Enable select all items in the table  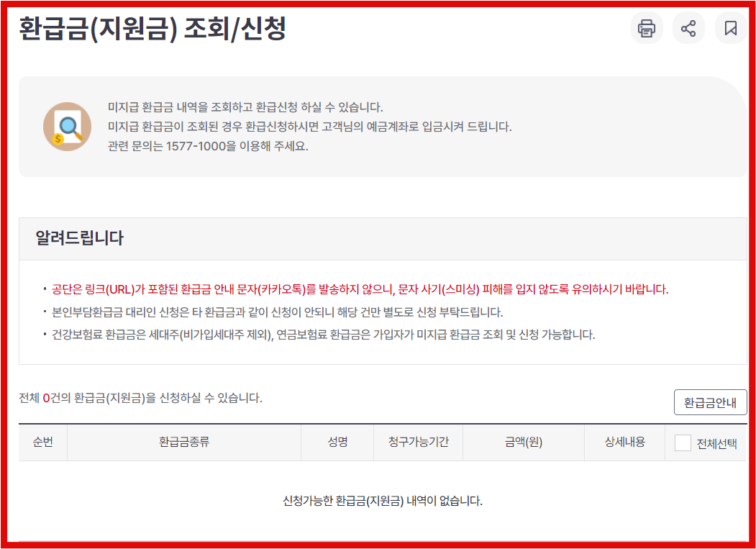[x=683, y=443]
